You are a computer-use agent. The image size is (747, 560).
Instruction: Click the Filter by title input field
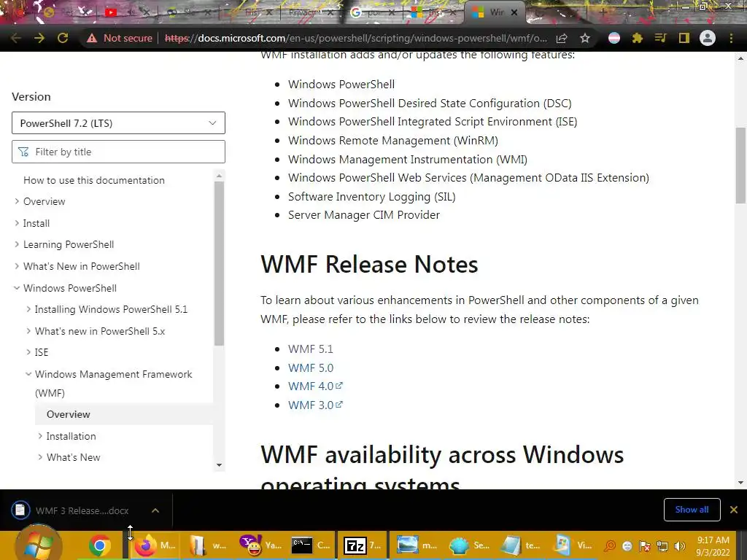(x=118, y=152)
